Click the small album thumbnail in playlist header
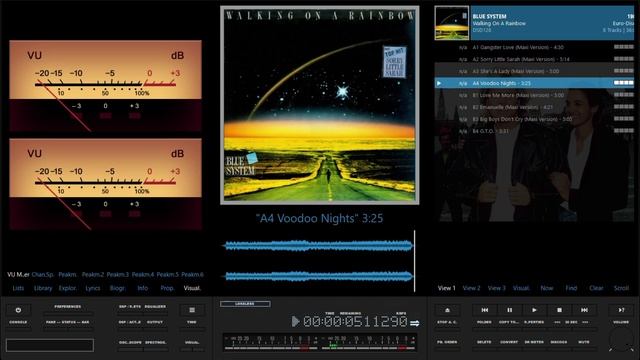640x360 pixels. [452, 23]
